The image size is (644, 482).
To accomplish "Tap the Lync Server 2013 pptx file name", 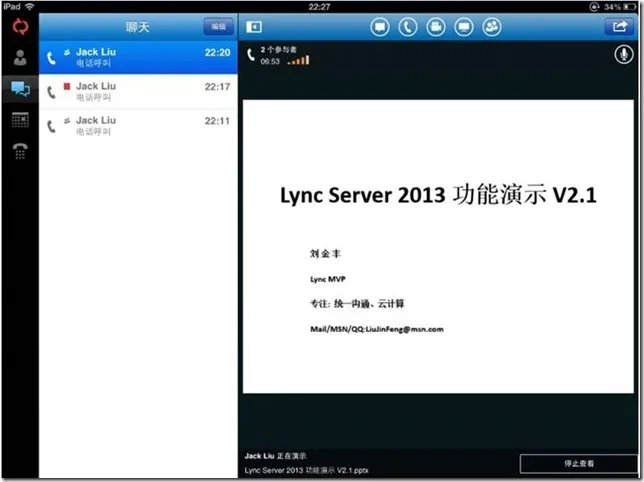I will click(306, 470).
